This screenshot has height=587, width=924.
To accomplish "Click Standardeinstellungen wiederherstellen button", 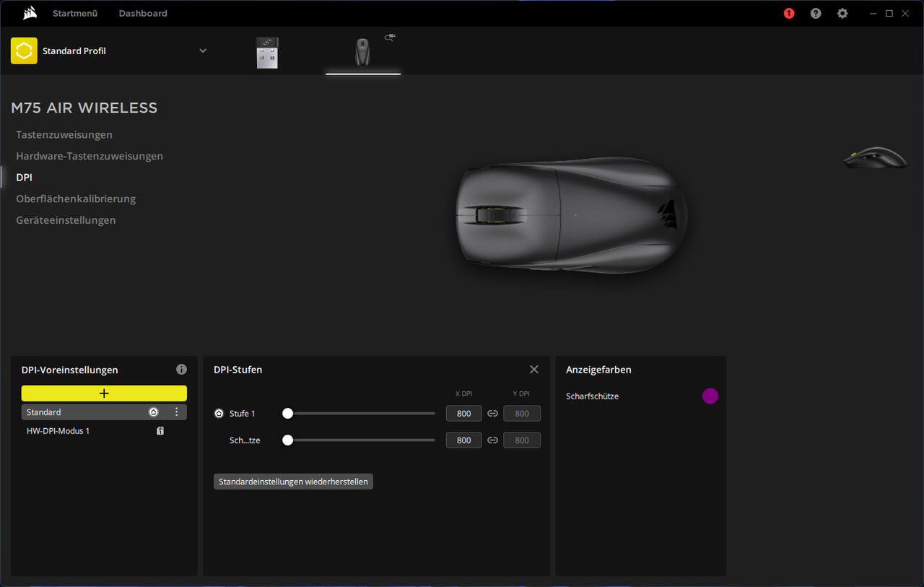I will (293, 482).
